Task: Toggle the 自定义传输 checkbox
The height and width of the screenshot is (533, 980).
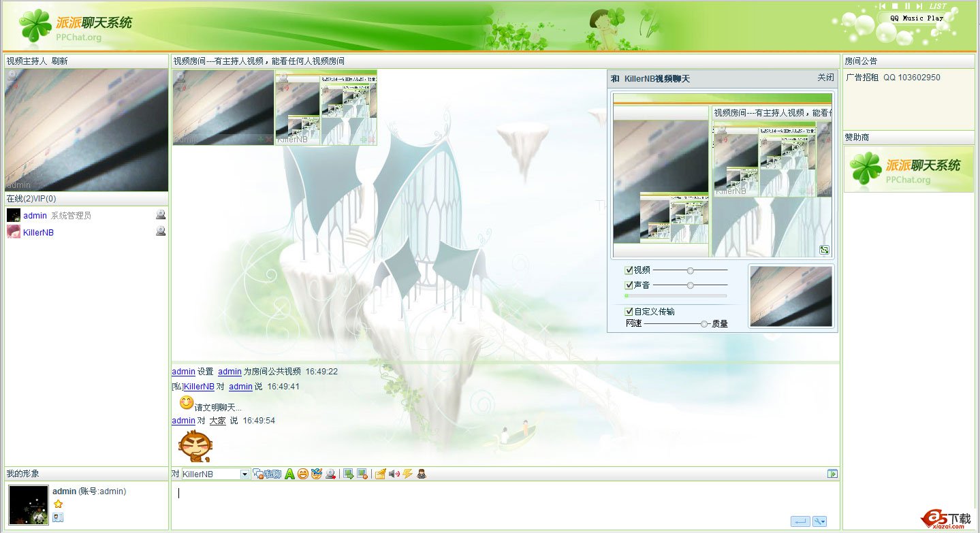Action: [629, 311]
